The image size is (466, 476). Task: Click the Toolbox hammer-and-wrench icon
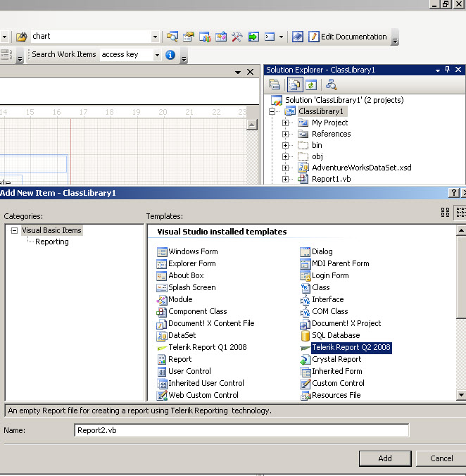[x=237, y=37]
